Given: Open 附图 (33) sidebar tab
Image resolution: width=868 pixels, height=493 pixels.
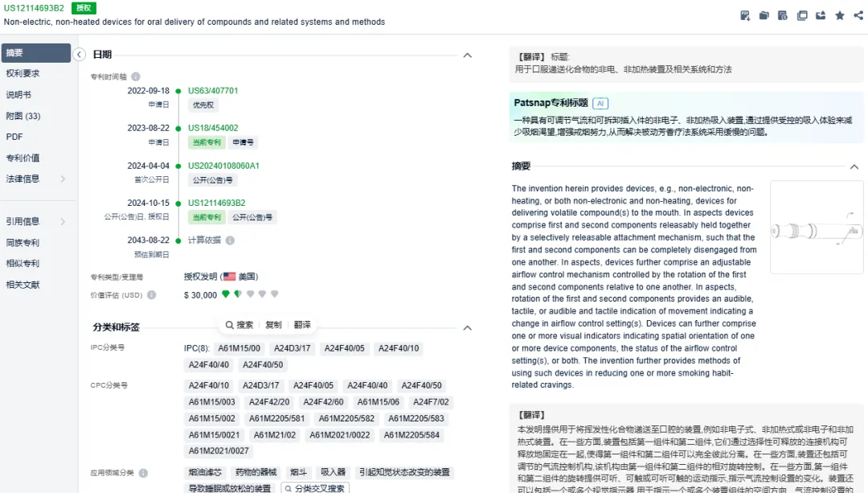Looking at the screenshot, I should click(x=23, y=116).
